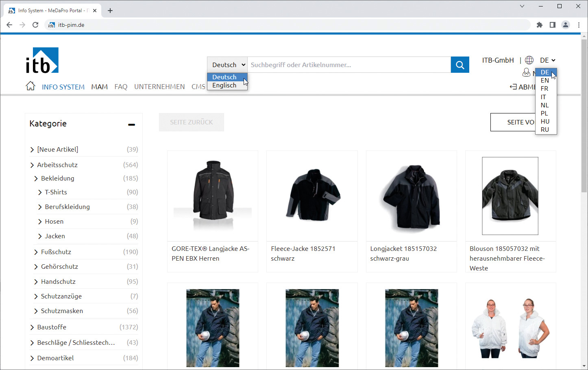This screenshot has height=370, width=588.
Task: Click the blue search magnifier button
Action: tap(460, 65)
